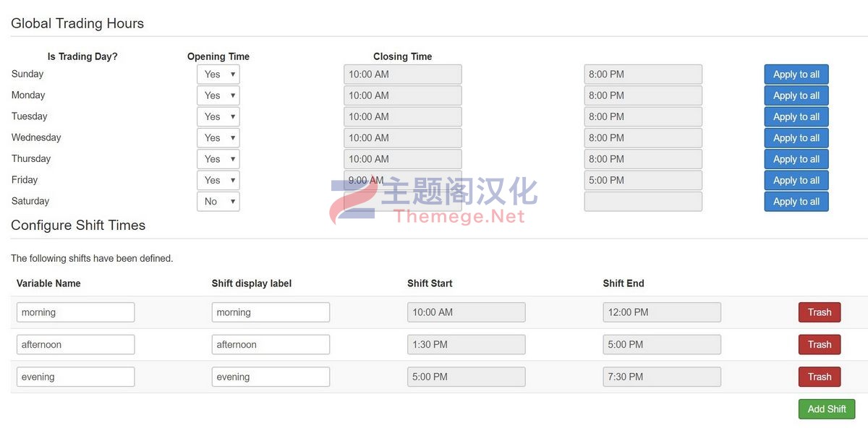
Task: Click the Configure Shift Times heading
Action: [x=78, y=225]
